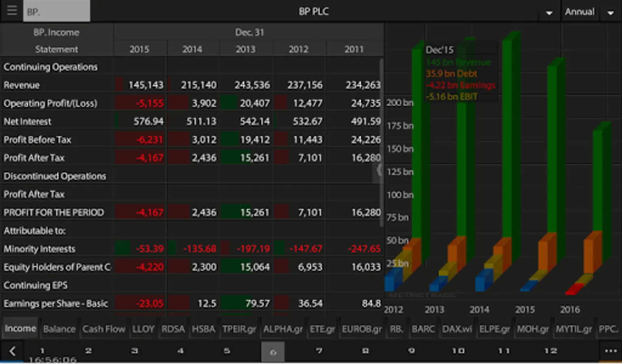Click the Dec'15 chart tooltip
The width and height of the screenshot is (622, 364).
[x=461, y=73]
